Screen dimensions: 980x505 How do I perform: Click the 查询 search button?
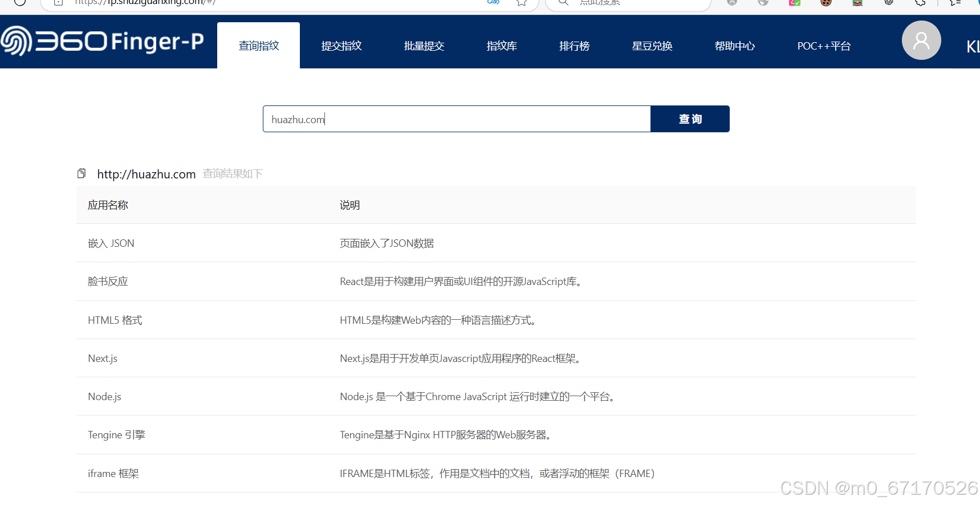690,119
